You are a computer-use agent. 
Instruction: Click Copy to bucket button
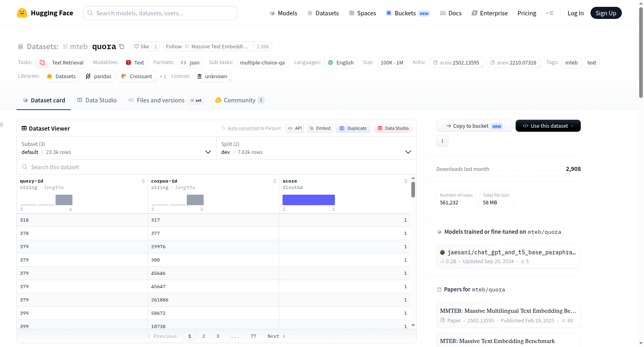(x=474, y=126)
